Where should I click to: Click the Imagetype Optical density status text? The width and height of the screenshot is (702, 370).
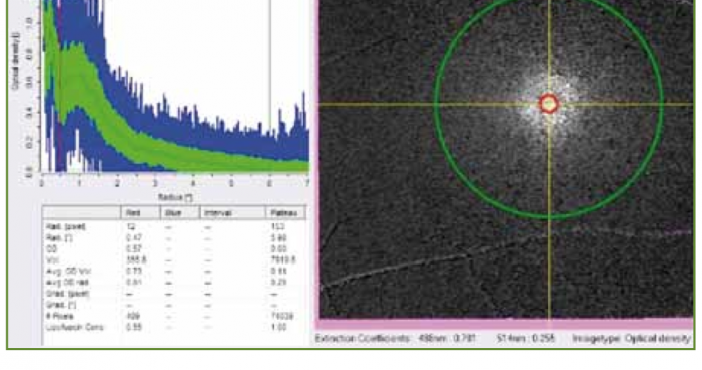[x=631, y=338]
